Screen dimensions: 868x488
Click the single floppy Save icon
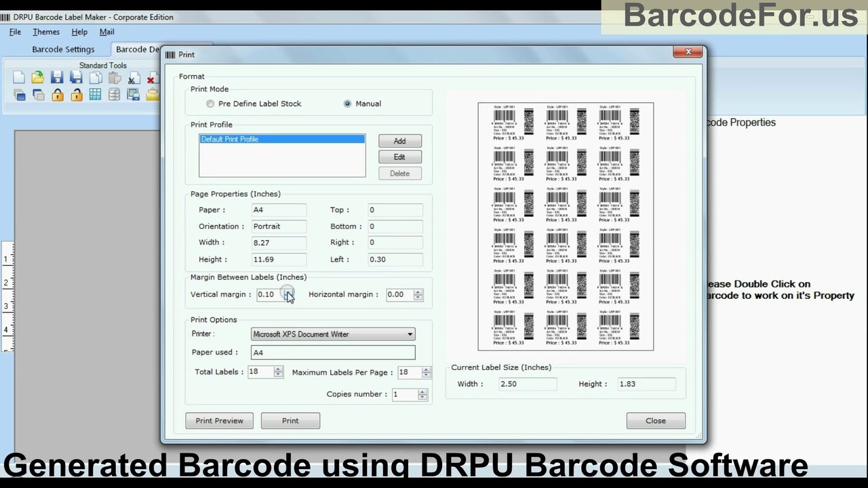point(57,78)
